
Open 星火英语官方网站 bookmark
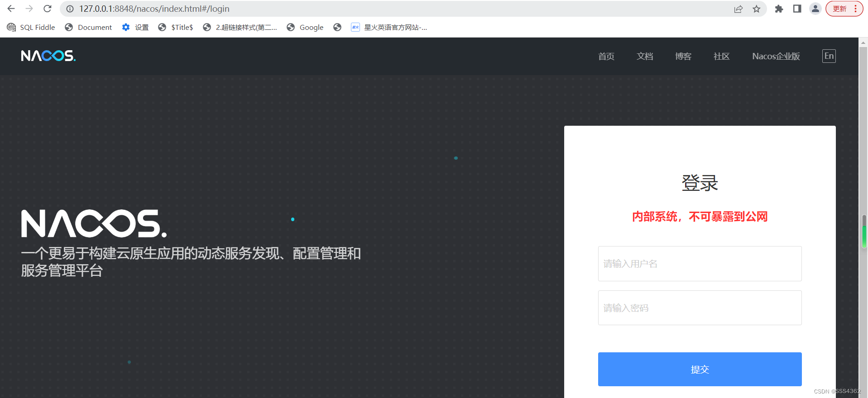pyautogui.click(x=389, y=27)
